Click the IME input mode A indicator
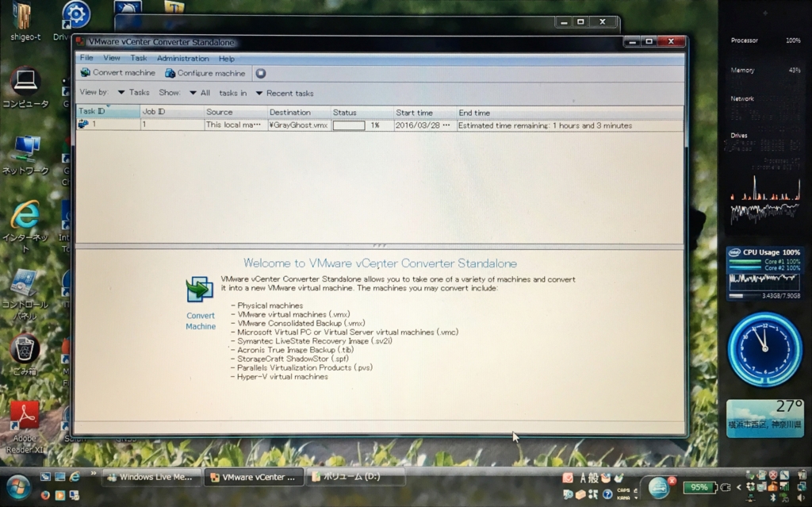The width and height of the screenshot is (812, 507). click(x=583, y=478)
